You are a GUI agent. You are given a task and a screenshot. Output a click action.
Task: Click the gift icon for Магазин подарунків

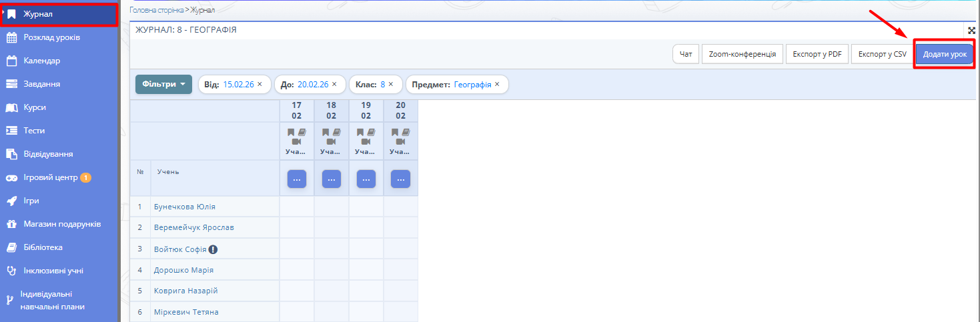11,224
